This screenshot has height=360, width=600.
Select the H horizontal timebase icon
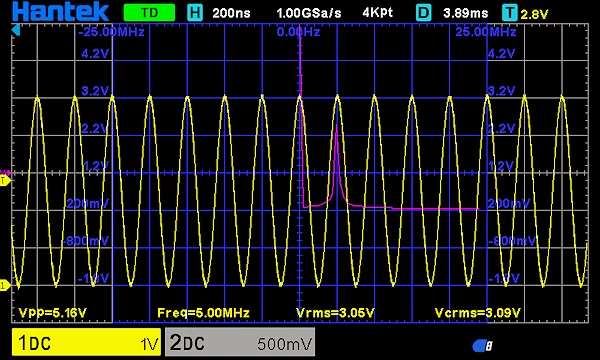(x=195, y=13)
